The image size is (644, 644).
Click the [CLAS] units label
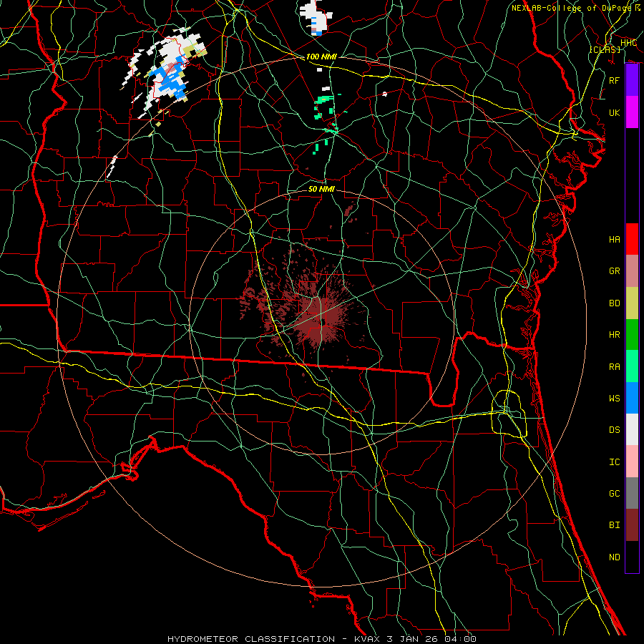pyautogui.click(x=605, y=49)
